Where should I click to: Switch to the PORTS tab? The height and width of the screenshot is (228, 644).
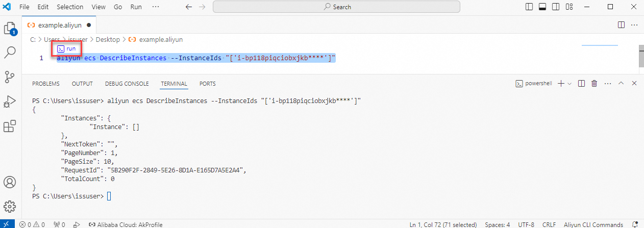(x=208, y=84)
